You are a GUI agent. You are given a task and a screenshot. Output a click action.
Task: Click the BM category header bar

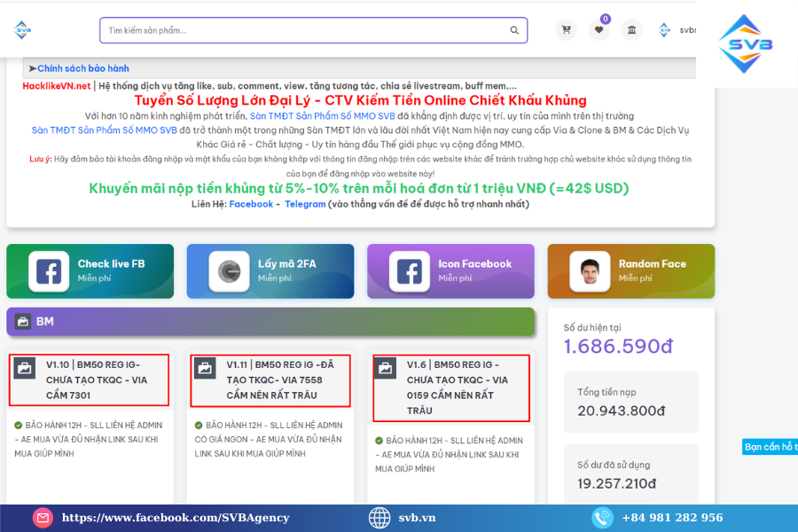point(270,322)
